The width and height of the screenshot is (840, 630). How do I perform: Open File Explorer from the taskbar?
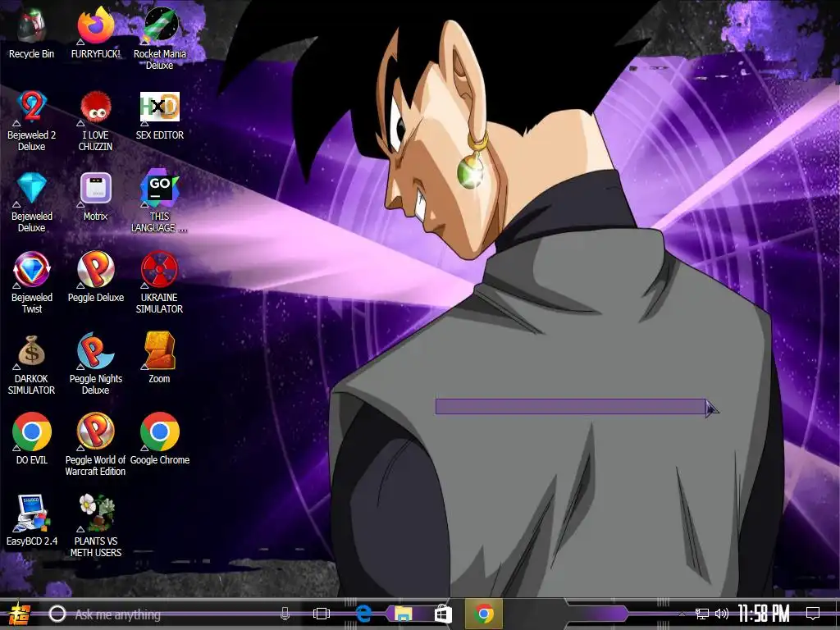pyautogui.click(x=404, y=614)
